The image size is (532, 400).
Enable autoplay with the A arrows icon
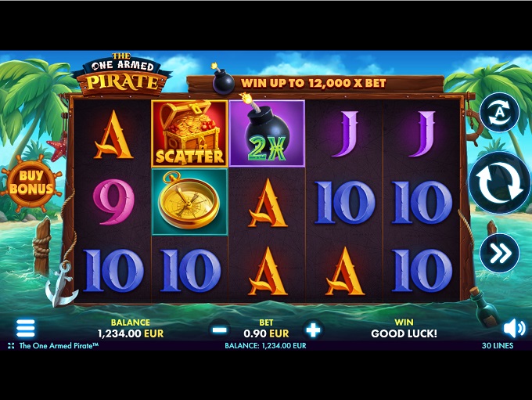click(x=499, y=113)
